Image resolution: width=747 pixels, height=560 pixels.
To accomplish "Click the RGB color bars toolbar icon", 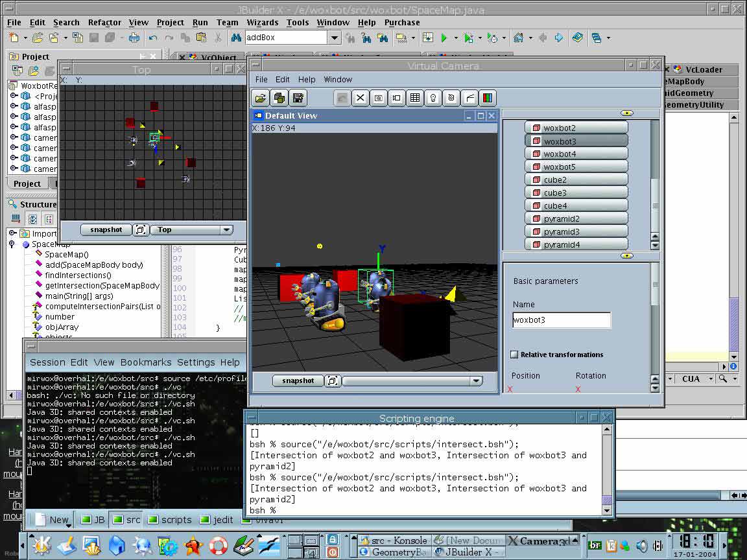I will 488,98.
